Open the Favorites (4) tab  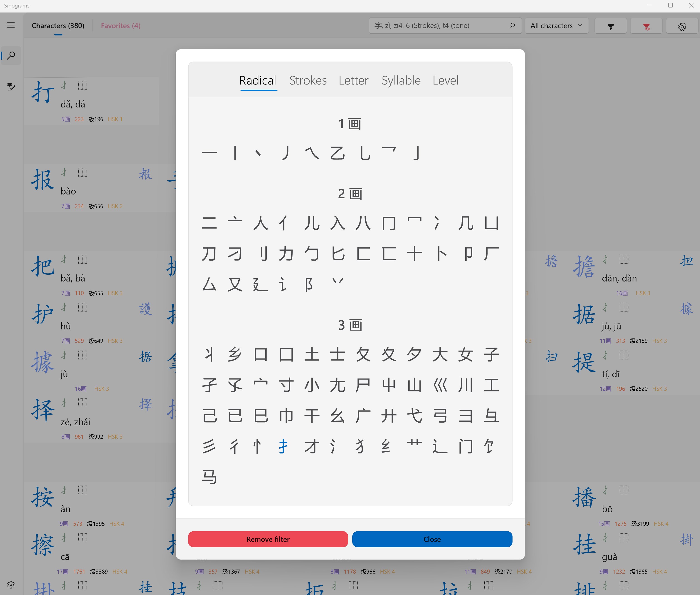pos(121,26)
